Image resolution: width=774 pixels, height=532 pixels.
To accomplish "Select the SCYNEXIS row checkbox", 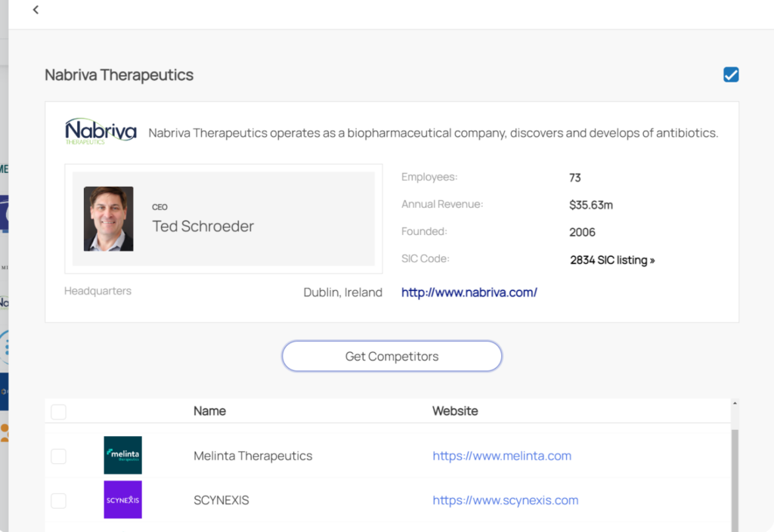I will pyautogui.click(x=58, y=500).
